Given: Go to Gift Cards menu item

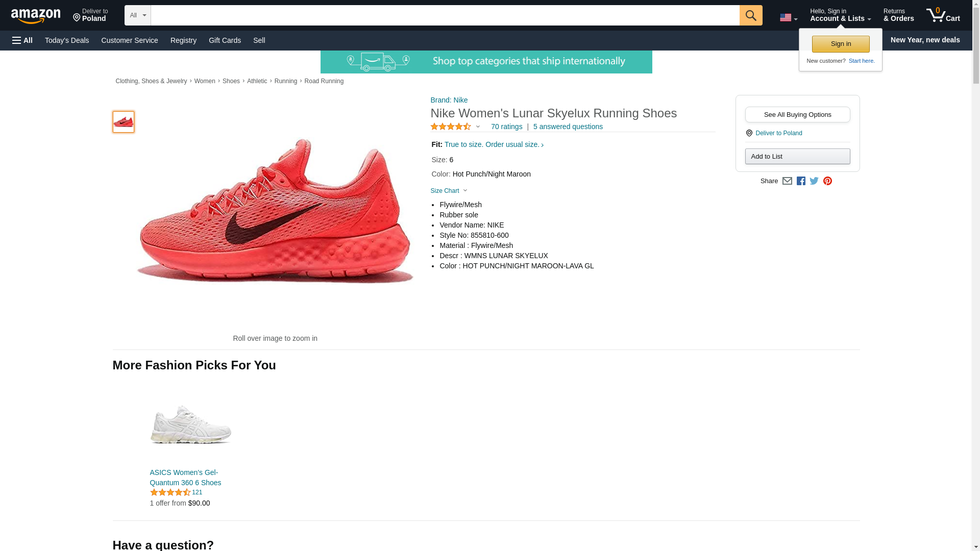Looking at the screenshot, I should (x=225, y=40).
